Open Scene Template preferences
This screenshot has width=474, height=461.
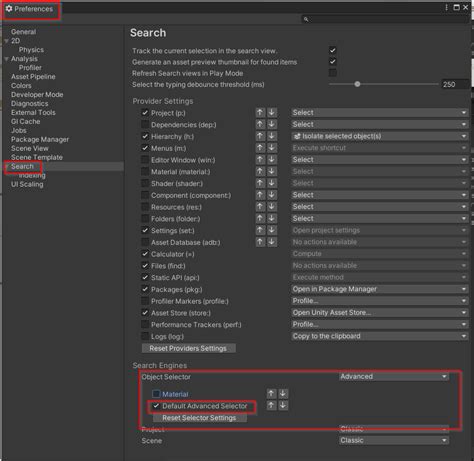pyautogui.click(x=37, y=157)
